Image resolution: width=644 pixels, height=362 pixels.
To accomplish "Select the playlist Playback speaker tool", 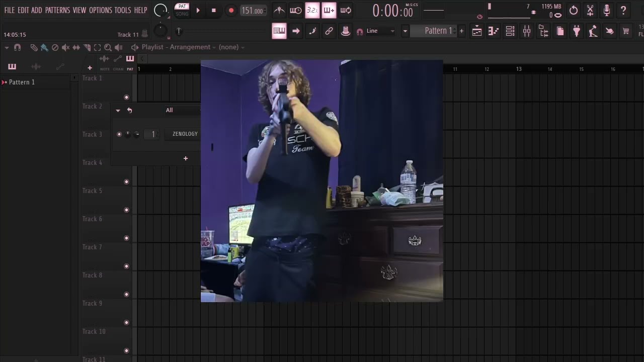I will coord(119,47).
